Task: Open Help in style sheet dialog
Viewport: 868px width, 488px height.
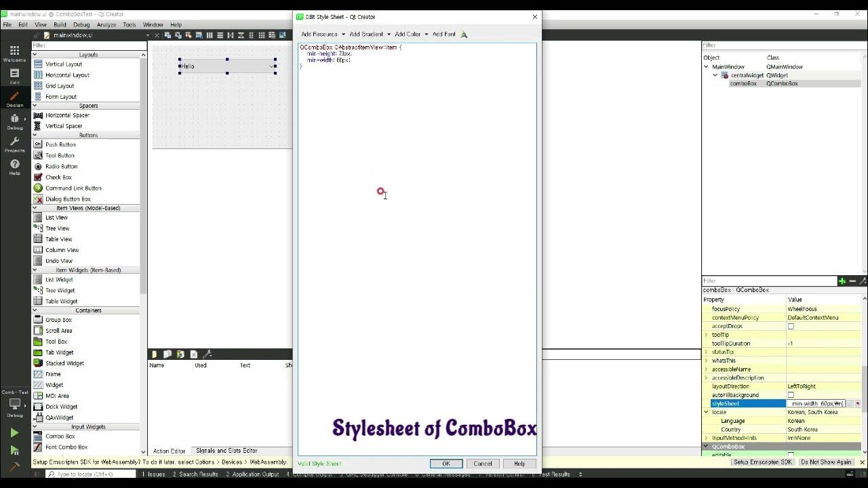Action: [519, 464]
